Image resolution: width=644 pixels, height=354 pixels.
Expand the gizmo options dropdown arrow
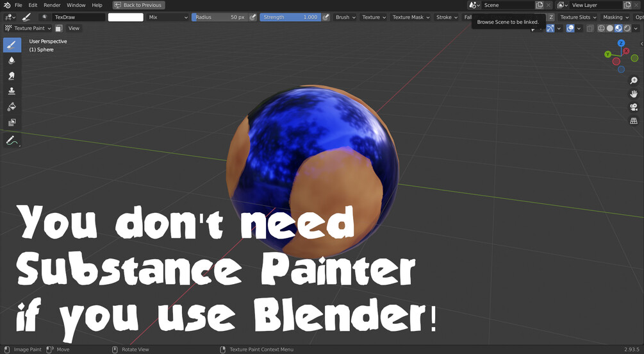[x=559, y=28]
